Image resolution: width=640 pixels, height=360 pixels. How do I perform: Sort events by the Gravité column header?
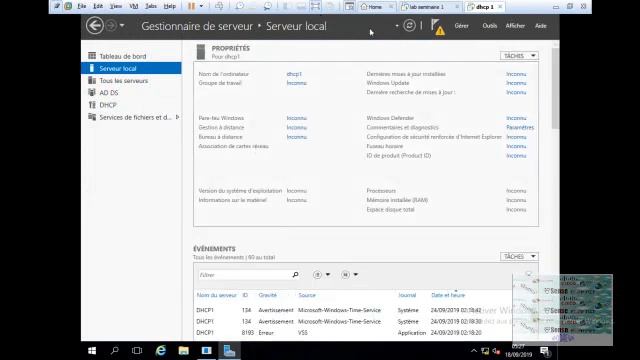click(267, 295)
